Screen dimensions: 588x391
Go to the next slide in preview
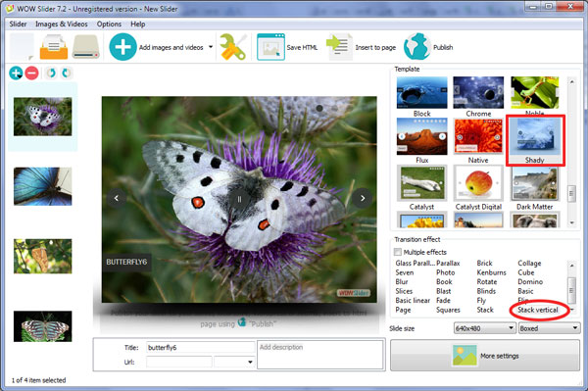click(363, 198)
